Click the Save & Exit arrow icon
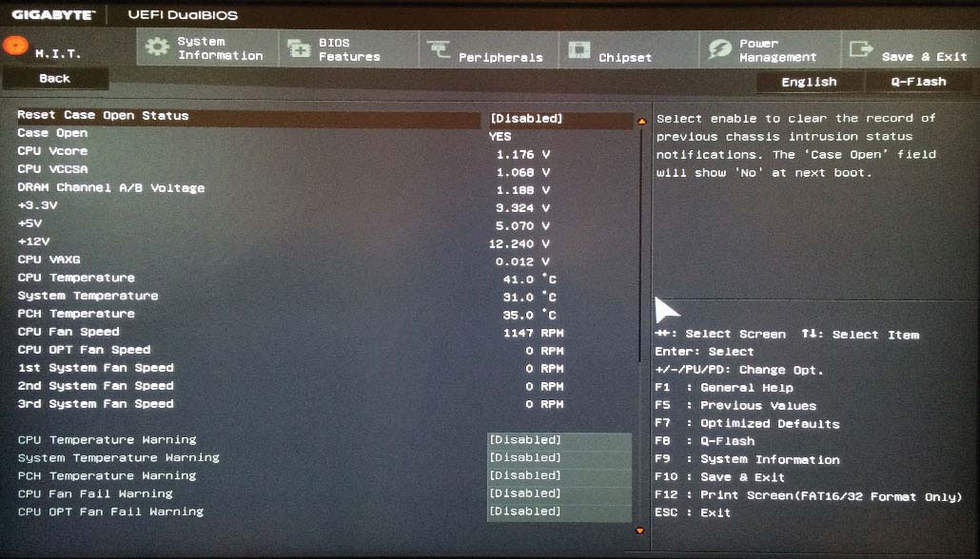This screenshot has height=559, width=980. coord(861,48)
